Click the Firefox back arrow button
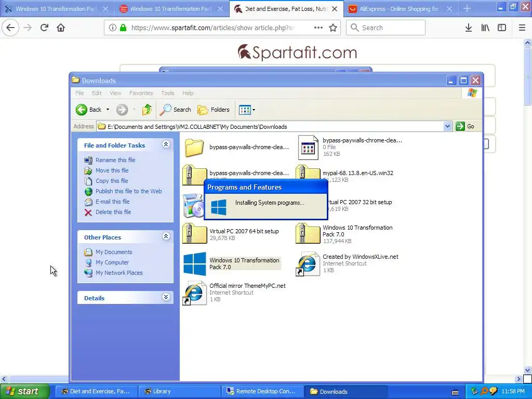This screenshot has width=532, height=399. (10, 28)
